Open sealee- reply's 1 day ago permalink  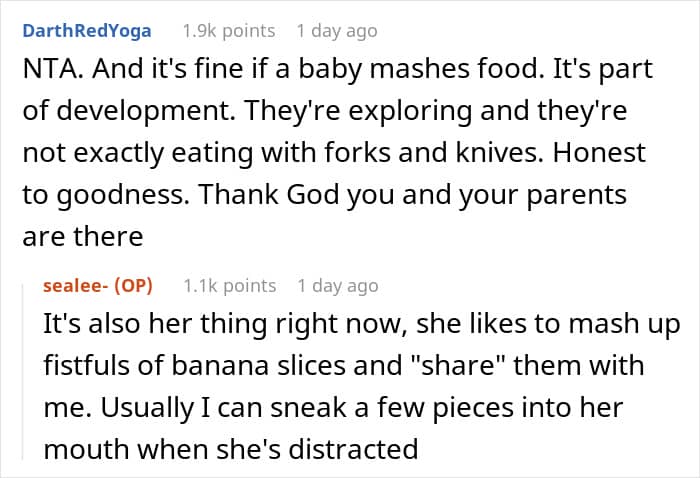coord(338,286)
